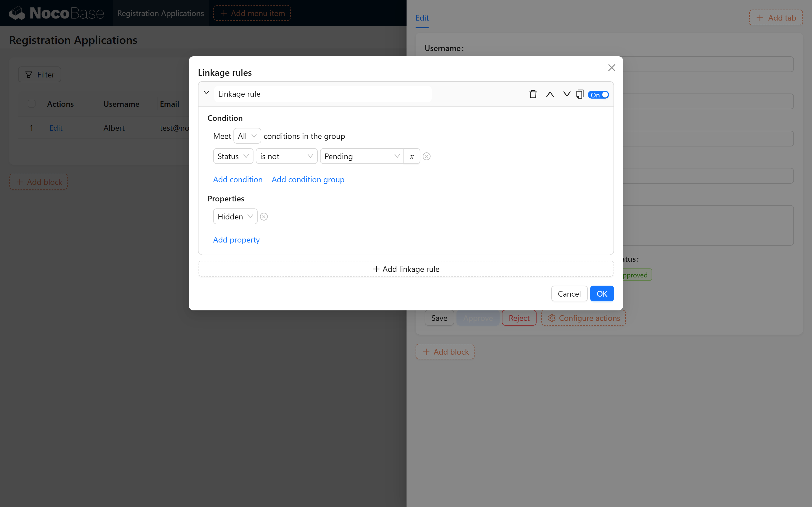Move linkage rule up with arrow
The width and height of the screenshot is (812, 507).
(x=550, y=94)
